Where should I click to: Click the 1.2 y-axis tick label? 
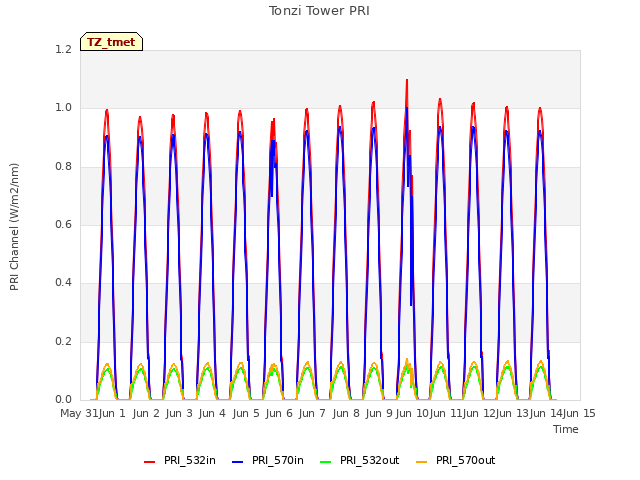pyautogui.click(x=64, y=49)
